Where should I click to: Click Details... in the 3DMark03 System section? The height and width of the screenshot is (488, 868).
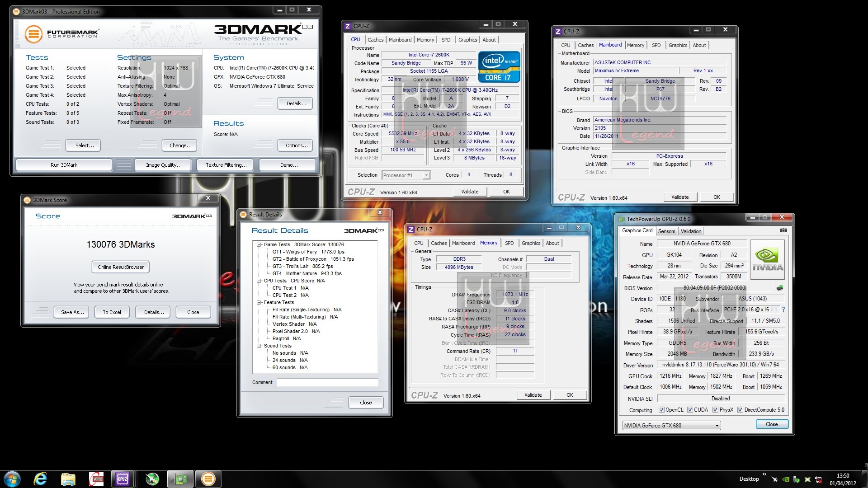click(296, 103)
